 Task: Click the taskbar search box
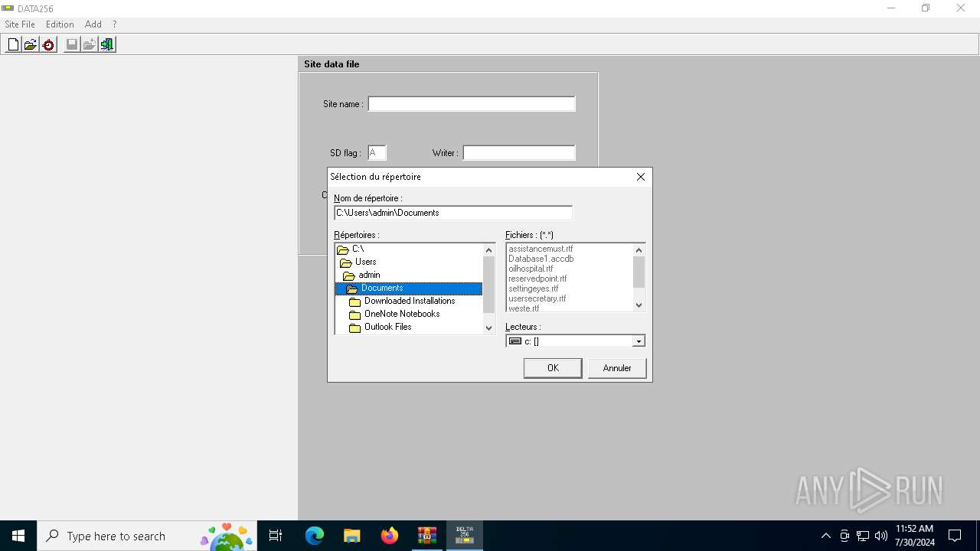146,536
